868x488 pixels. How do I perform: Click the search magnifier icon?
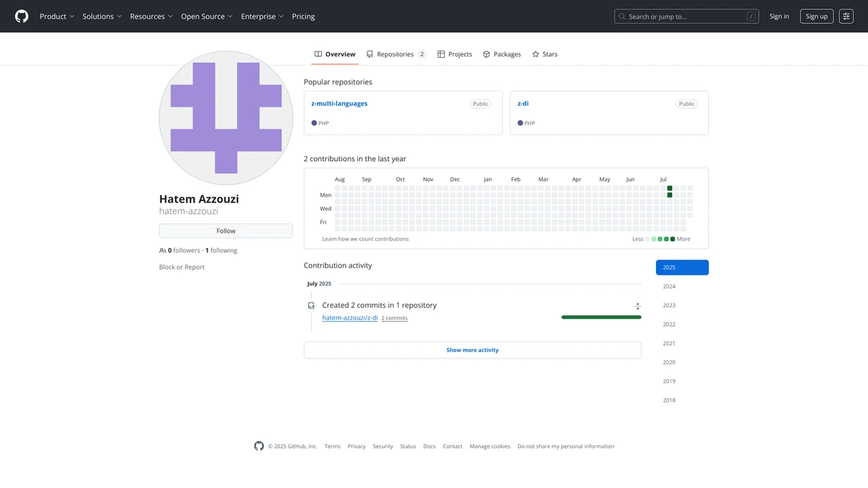(x=622, y=16)
